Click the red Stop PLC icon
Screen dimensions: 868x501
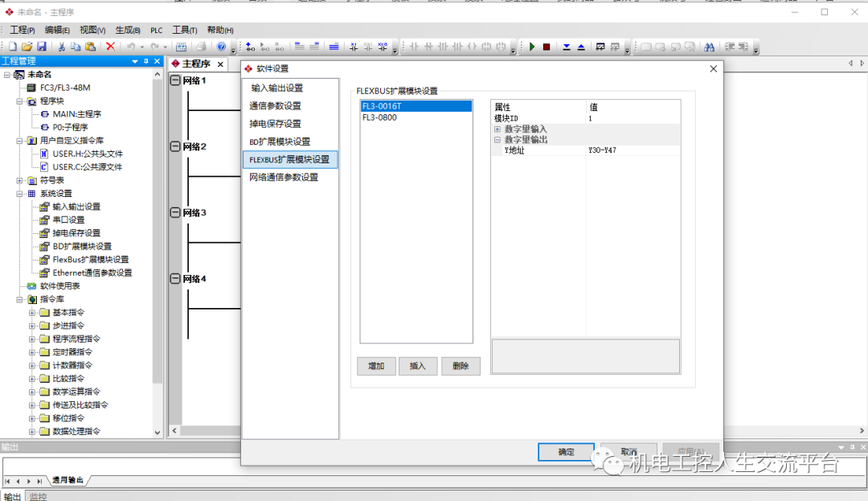tap(547, 47)
